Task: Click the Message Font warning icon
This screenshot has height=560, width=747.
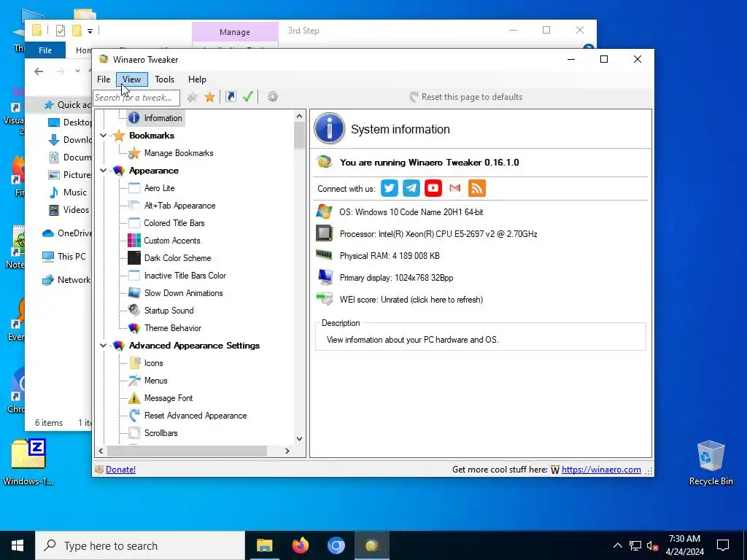Action: 134,398
